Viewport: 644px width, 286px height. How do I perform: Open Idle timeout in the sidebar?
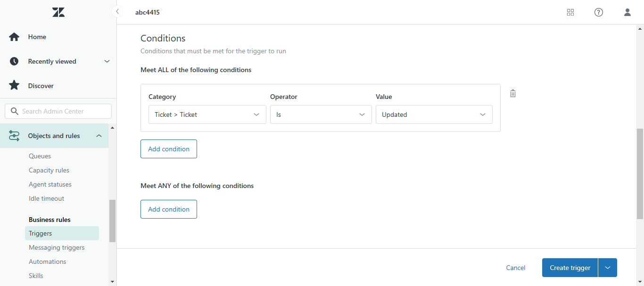tap(47, 198)
